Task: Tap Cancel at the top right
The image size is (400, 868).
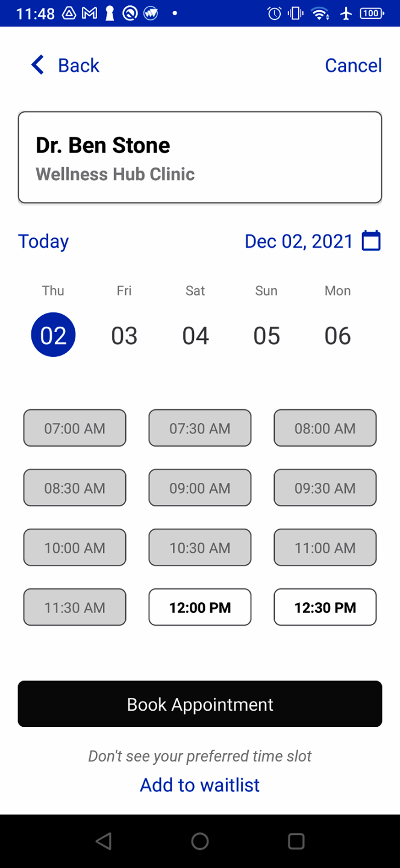Action: [x=353, y=65]
